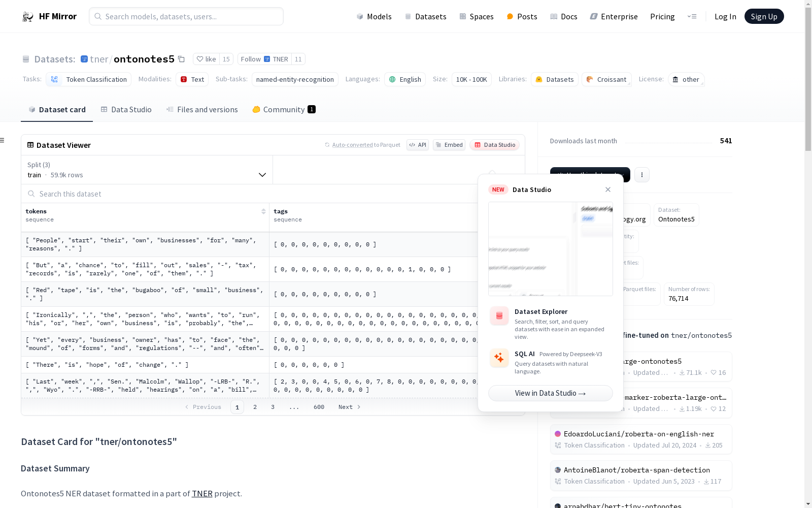Open the navigation more-options menu icon
The image size is (812, 508).
(x=692, y=16)
